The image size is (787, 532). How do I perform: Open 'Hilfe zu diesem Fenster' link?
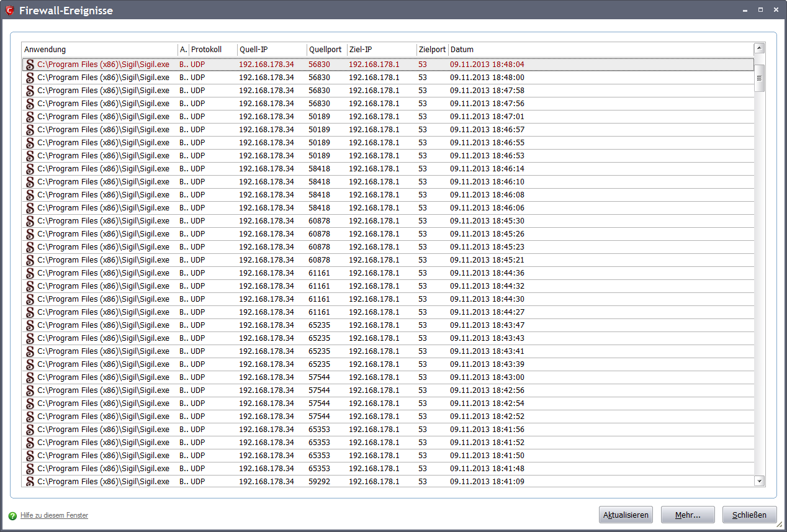tap(54, 516)
